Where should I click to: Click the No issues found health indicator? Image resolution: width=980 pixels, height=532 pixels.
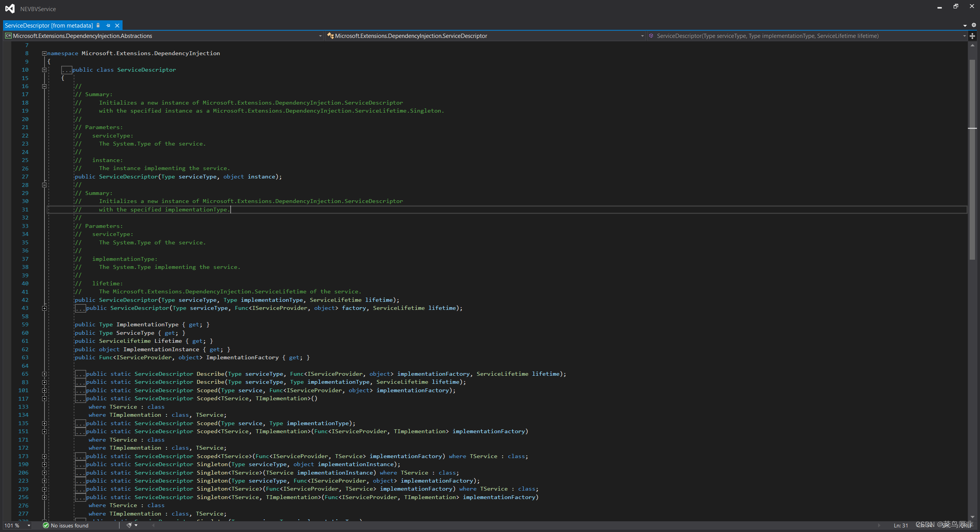tap(65, 525)
